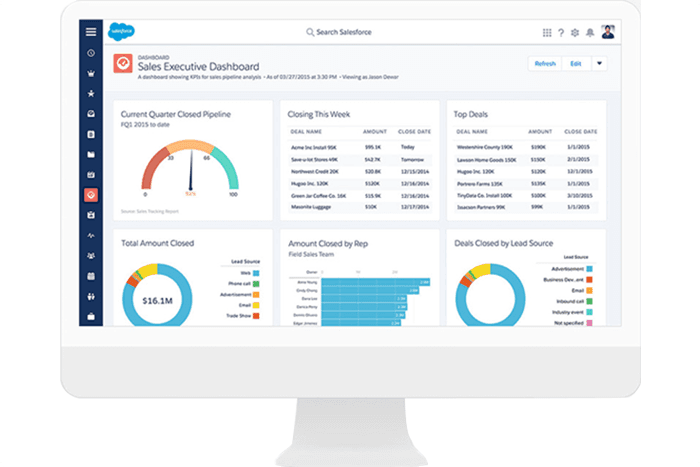Click the orange dashboard gauge header icon
700x467 pixels.
pyautogui.click(x=123, y=63)
